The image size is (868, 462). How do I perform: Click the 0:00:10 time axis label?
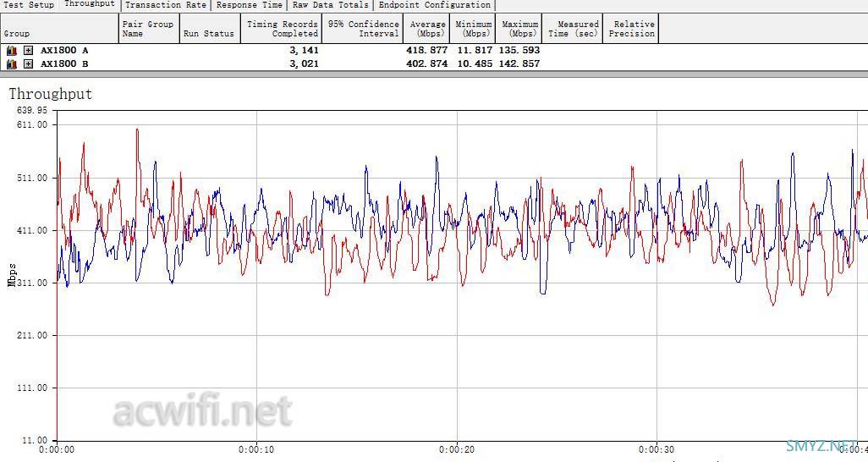256,450
